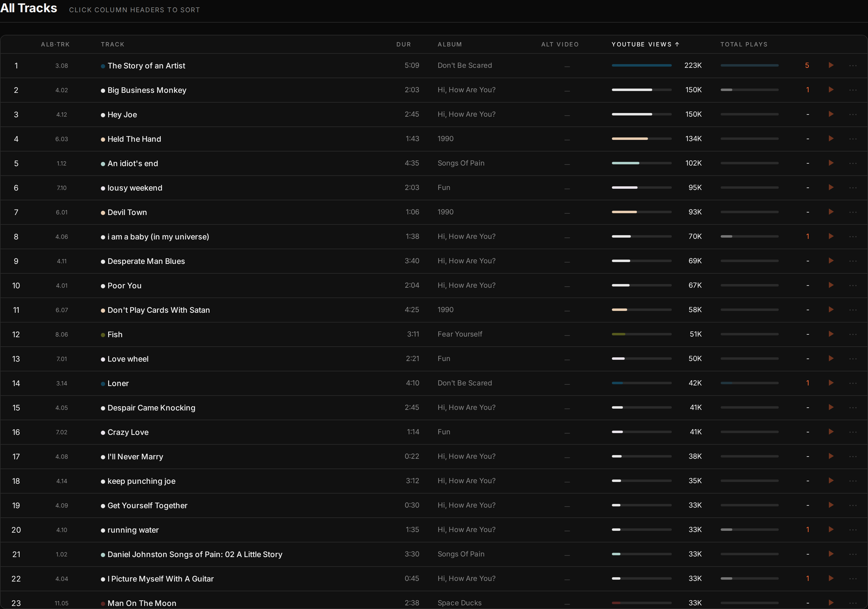Start playback of Fish

[831, 334]
